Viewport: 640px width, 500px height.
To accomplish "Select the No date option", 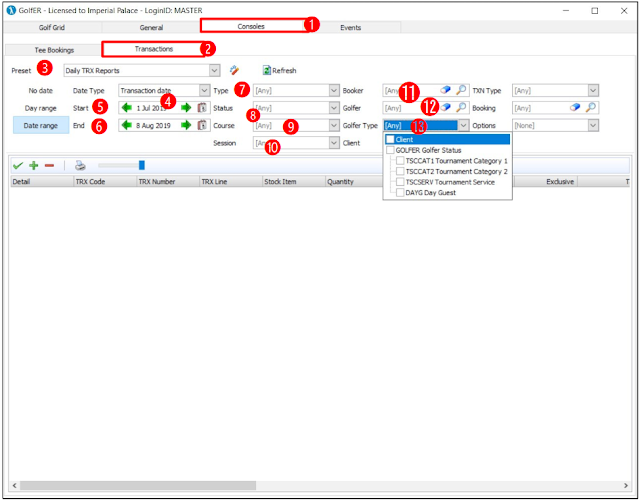I will click(x=41, y=91).
